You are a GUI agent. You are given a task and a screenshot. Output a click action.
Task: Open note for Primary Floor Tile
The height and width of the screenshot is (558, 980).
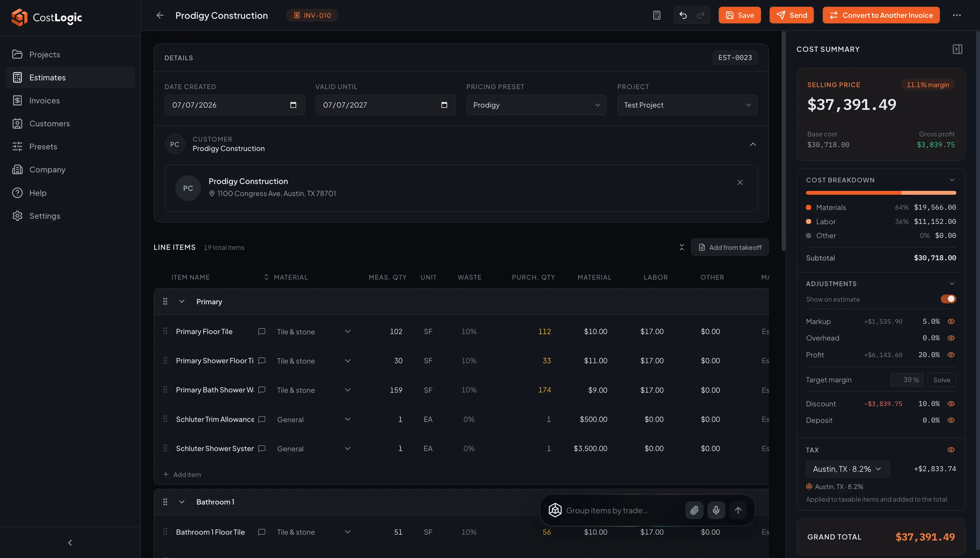click(262, 331)
